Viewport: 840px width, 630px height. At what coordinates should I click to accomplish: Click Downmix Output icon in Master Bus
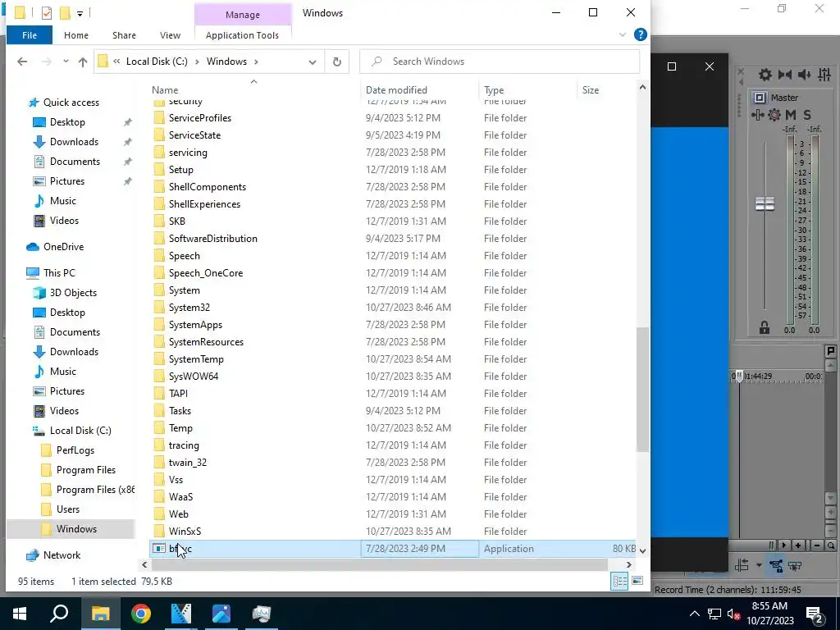point(785,75)
